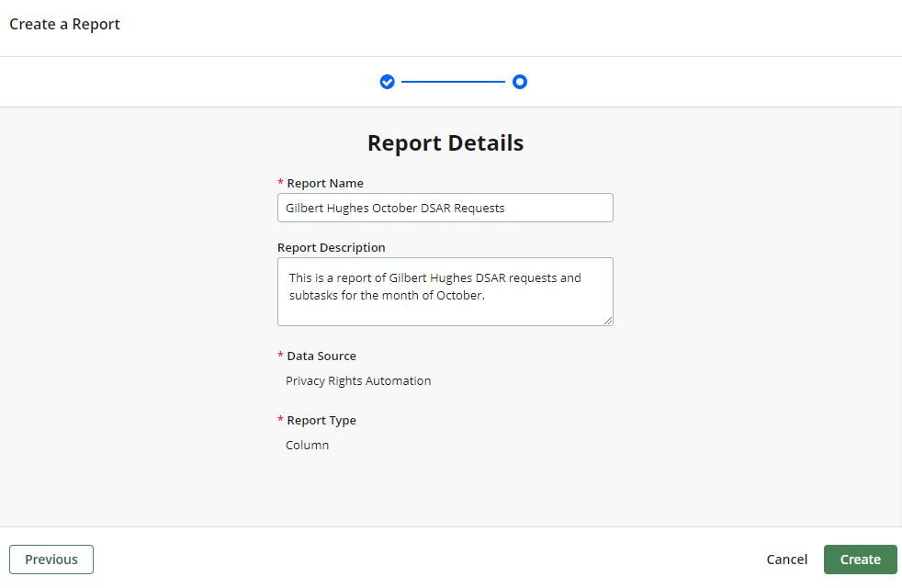Select the Gilbert Hughes October DSAR Requests text
This screenshot has width=902, height=588.
[395, 208]
